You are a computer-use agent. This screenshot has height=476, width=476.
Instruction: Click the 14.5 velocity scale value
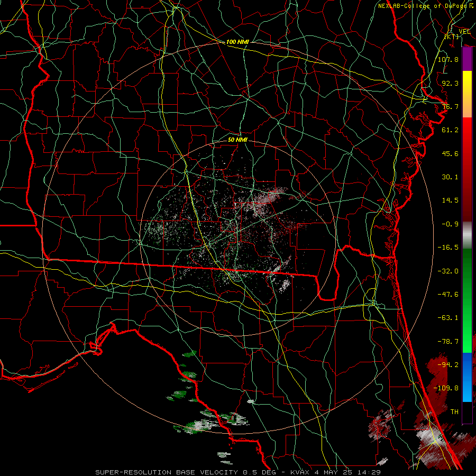(x=450, y=200)
